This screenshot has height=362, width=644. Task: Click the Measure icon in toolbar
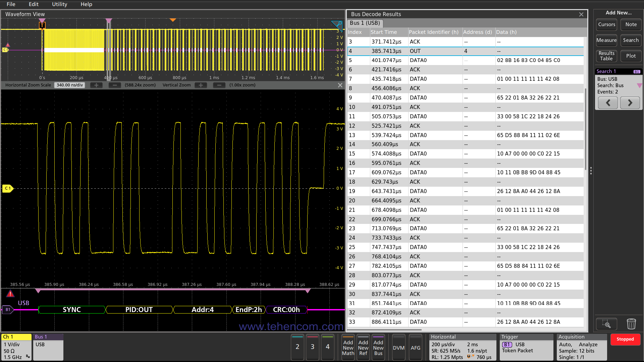tap(606, 40)
